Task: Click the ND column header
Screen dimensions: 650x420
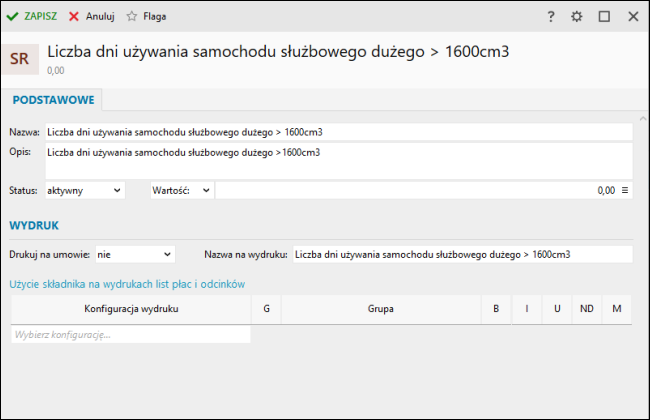Action: click(587, 309)
